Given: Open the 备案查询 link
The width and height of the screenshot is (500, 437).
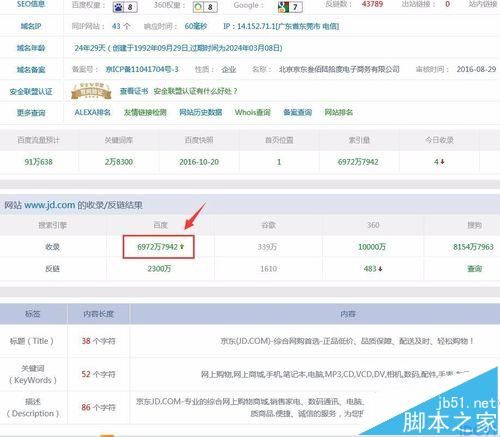Looking at the screenshot, I should pyautogui.click(x=297, y=112).
